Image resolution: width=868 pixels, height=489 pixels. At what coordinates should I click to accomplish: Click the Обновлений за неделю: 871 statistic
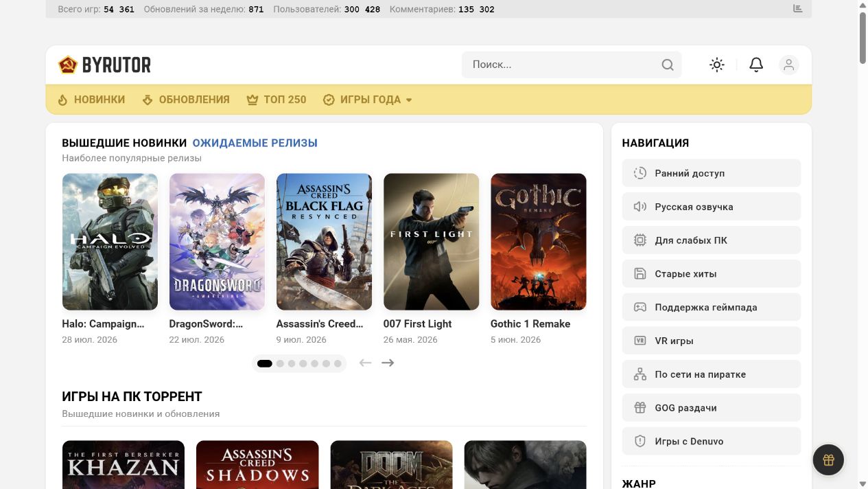(204, 9)
